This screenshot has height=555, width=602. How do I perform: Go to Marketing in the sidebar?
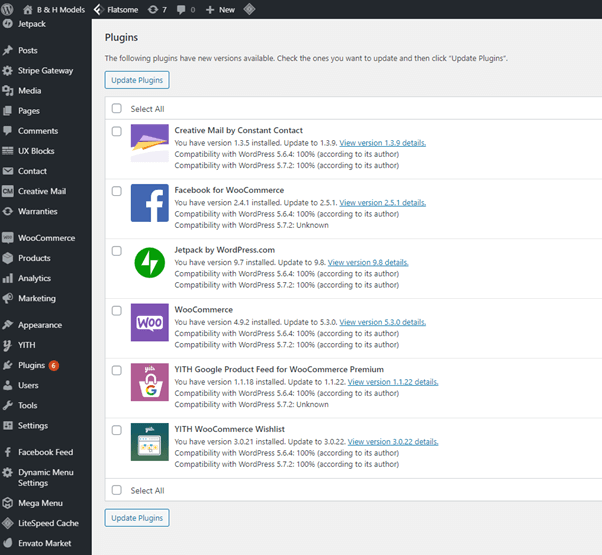pos(46,298)
